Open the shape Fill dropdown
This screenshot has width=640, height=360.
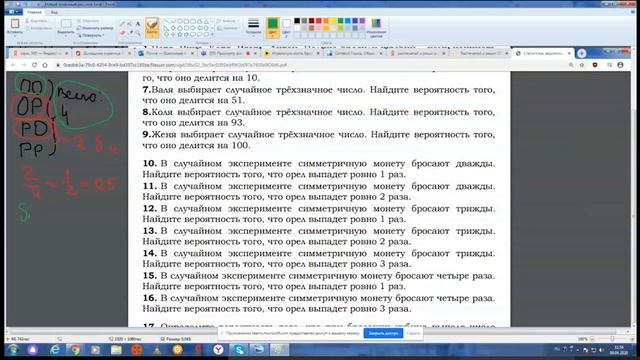227,28
